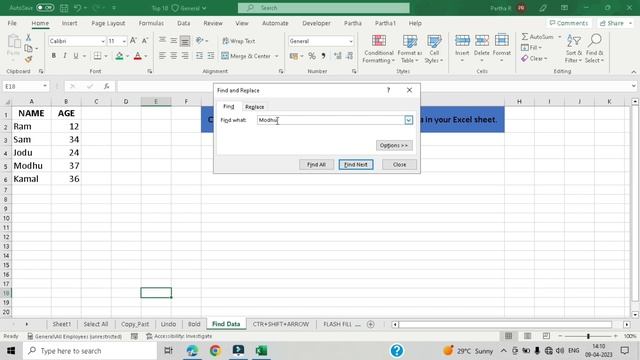
Task: Expand the Clear dropdown
Action: click(x=545, y=59)
